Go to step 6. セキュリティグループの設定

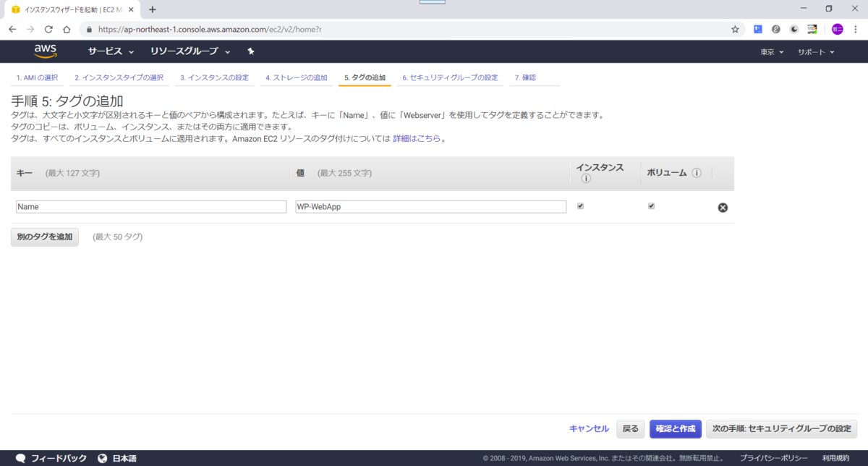coord(450,77)
